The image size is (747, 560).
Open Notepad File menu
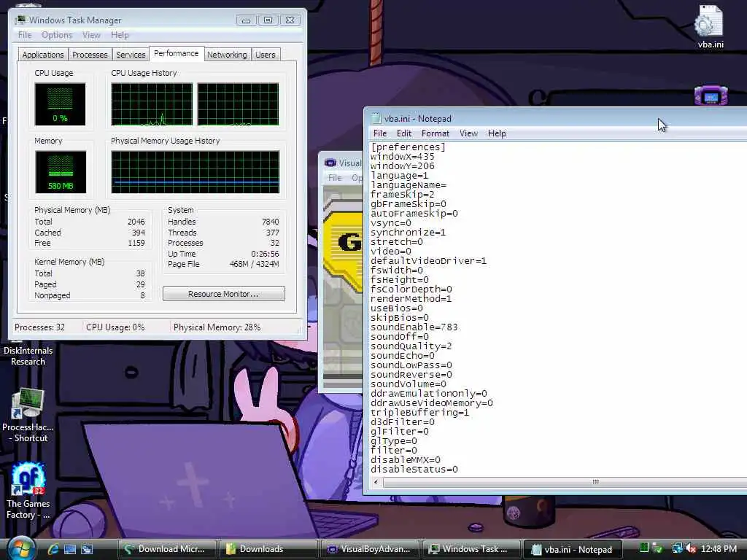tap(379, 133)
